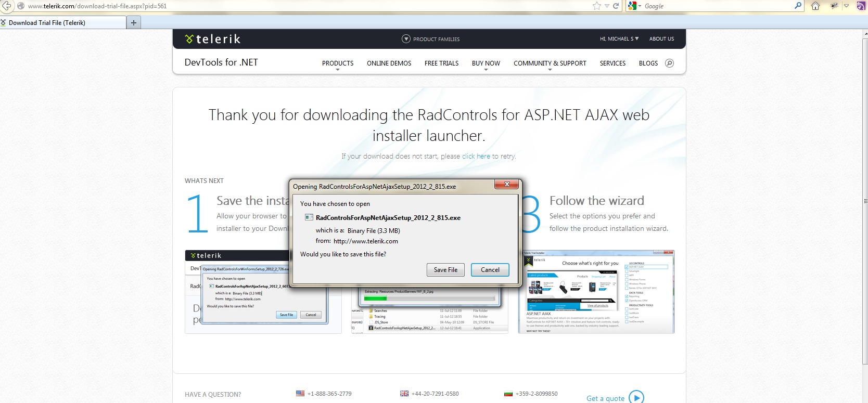Click the purple feed add-on icon
This screenshot has height=403, width=868.
point(861,6)
